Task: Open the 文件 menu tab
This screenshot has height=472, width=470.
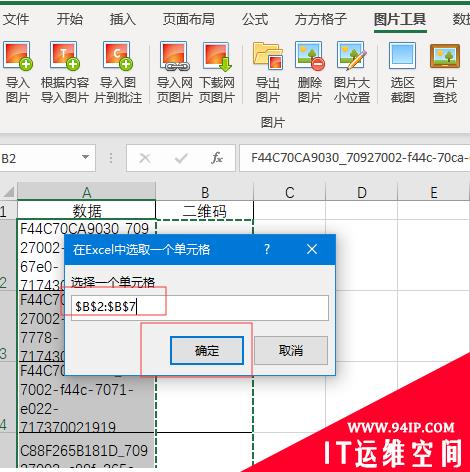Action: [x=16, y=19]
